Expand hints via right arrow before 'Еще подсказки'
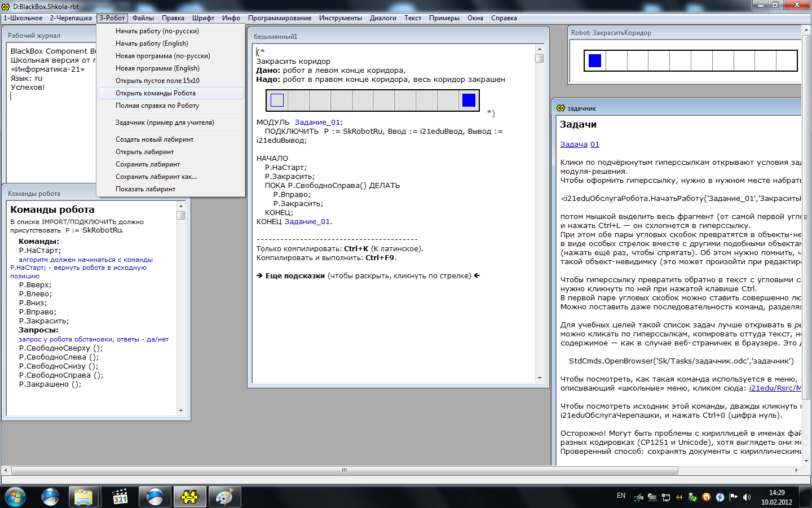The width and height of the screenshot is (812, 508). coord(259,276)
